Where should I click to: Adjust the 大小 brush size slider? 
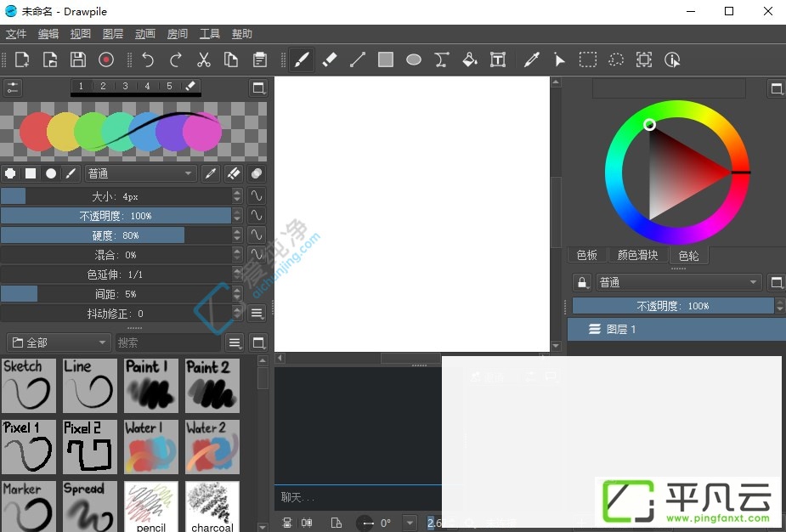[116, 196]
